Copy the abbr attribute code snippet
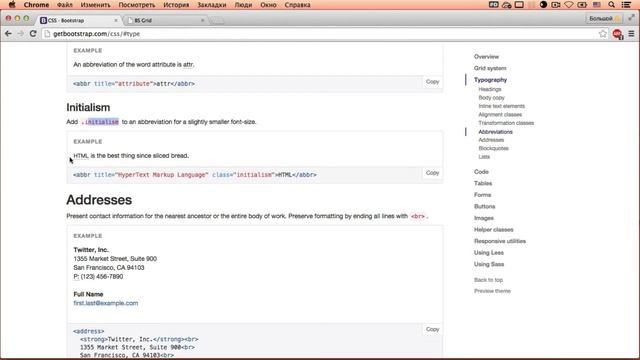 click(x=432, y=82)
